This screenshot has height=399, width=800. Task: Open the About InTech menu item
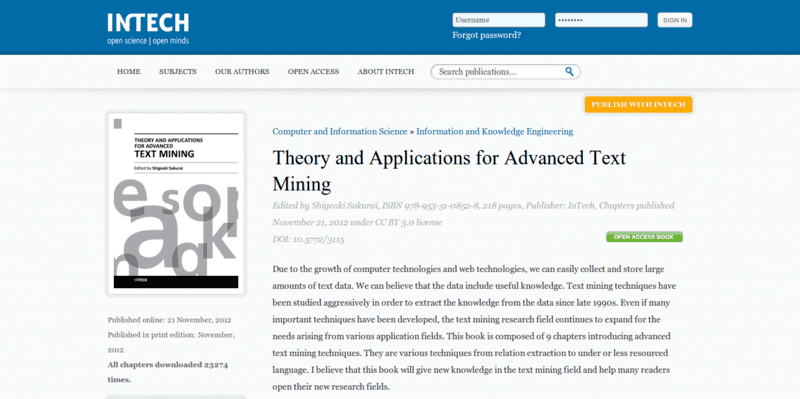[x=386, y=71]
